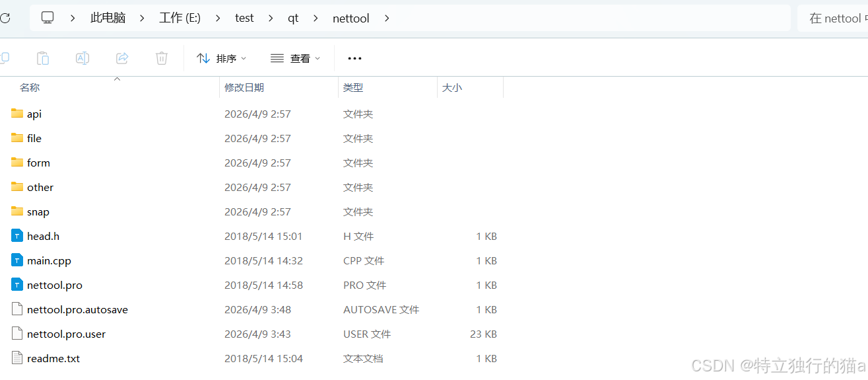Click the nettool.pro file name
This screenshot has height=380, width=868.
point(55,285)
